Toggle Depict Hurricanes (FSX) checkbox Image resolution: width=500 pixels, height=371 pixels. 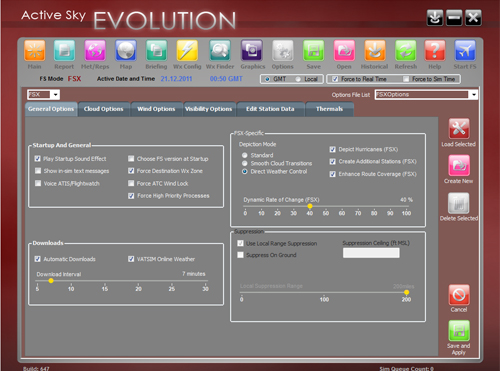(x=332, y=149)
